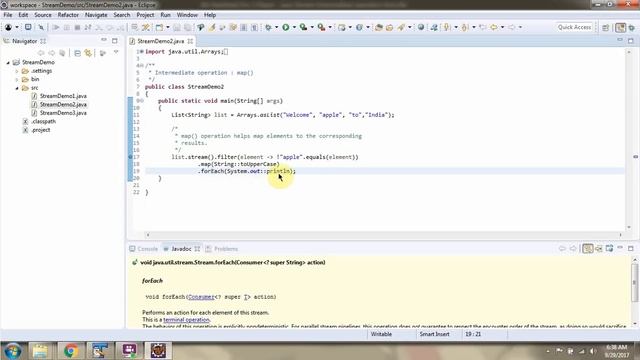The width and height of the screenshot is (640, 360).
Task: Expand the .settings folder
Action: pos(17,71)
